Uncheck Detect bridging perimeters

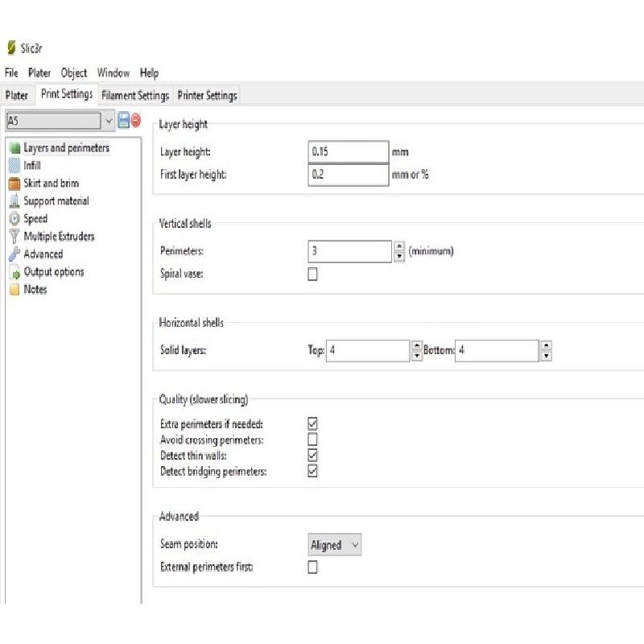pos(312,471)
